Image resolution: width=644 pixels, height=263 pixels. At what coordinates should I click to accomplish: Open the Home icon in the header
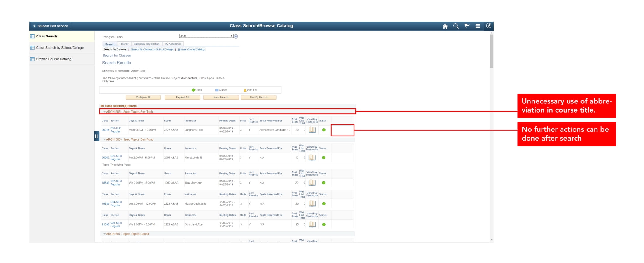point(445,26)
